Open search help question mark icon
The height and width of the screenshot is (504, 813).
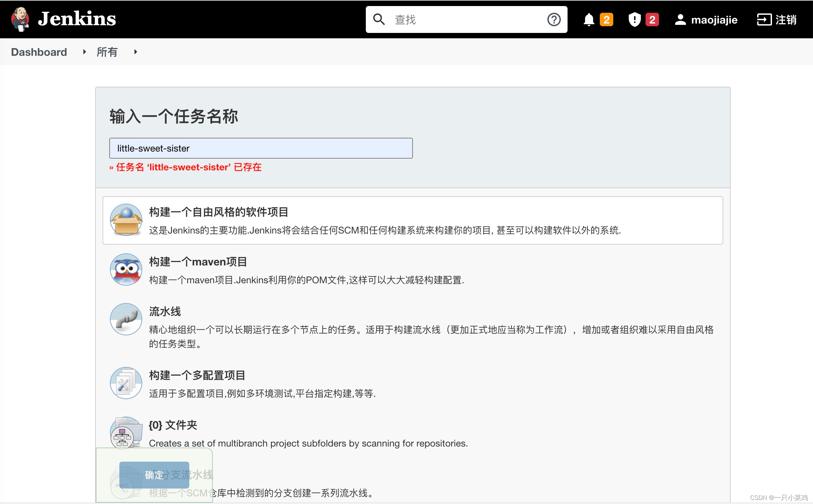click(x=554, y=19)
